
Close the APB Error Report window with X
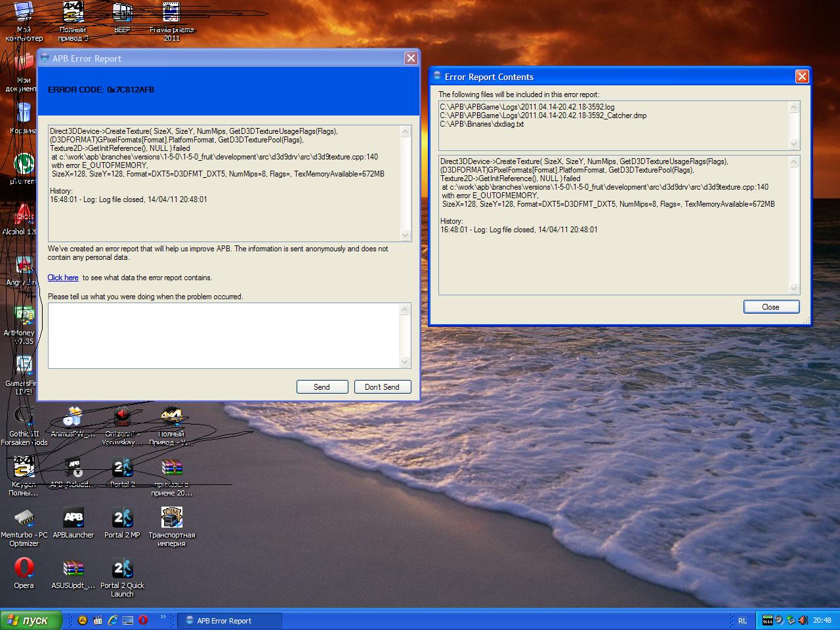coord(411,58)
